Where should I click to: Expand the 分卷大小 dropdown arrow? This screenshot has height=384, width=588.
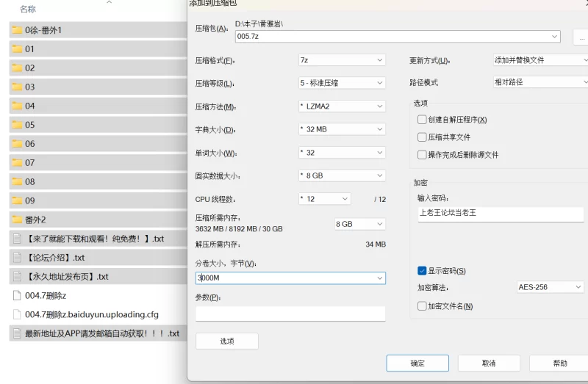pos(380,278)
